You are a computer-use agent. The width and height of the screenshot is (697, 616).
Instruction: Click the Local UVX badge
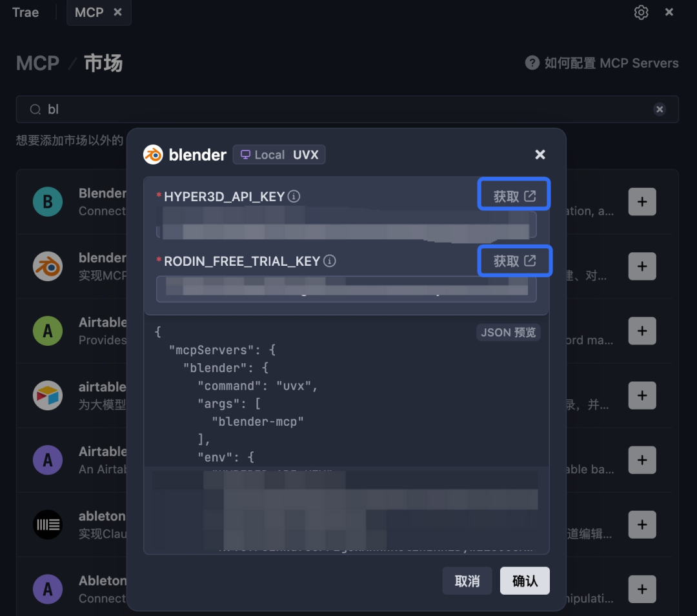coord(279,154)
